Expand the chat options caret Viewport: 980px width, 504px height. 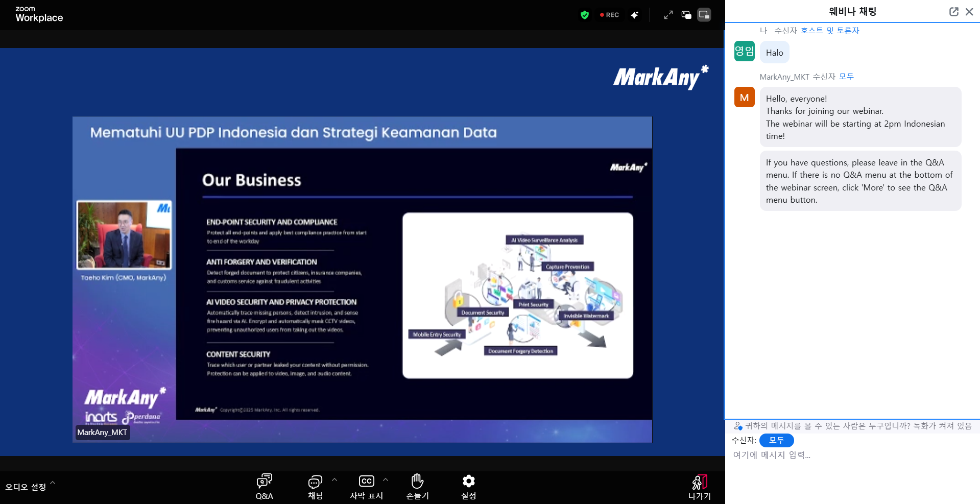coord(334,479)
